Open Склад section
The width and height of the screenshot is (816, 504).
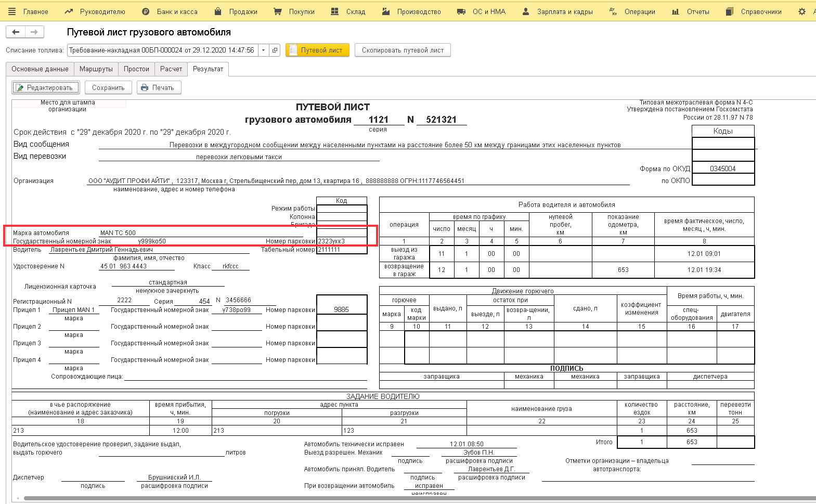348,11
